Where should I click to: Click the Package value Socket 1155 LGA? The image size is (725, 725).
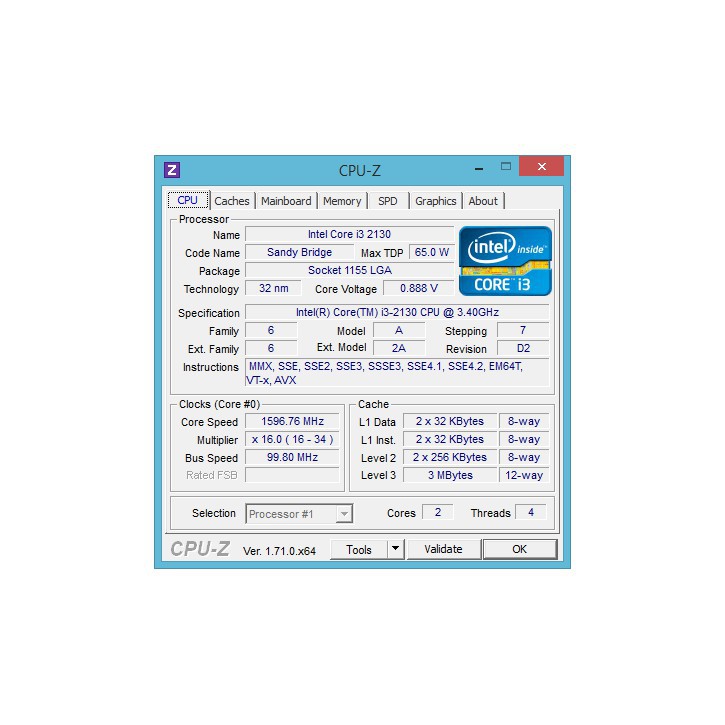click(350, 270)
